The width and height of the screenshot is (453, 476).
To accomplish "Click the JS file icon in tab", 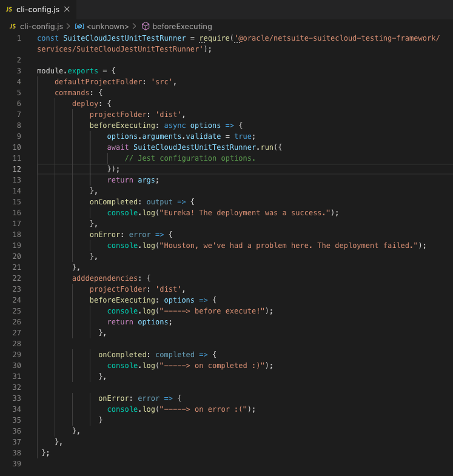I will 9,10.
